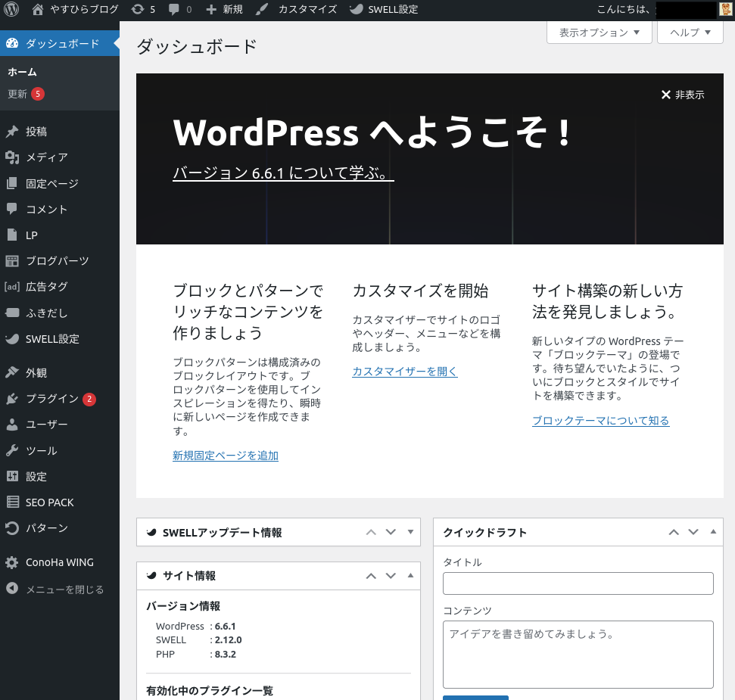The width and height of the screenshot is (735, 700).
Task: Click the タイトル input in Quick Draft
Action: (x=578, y=583)
